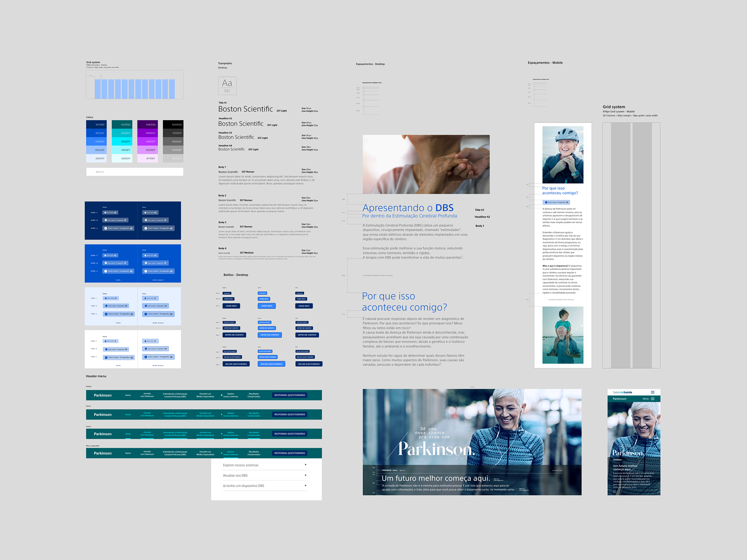This screenshot has width=747, height=560.
Task: Click the arrow beside Já tenho um dispositivo DBS
Action: 305,485
